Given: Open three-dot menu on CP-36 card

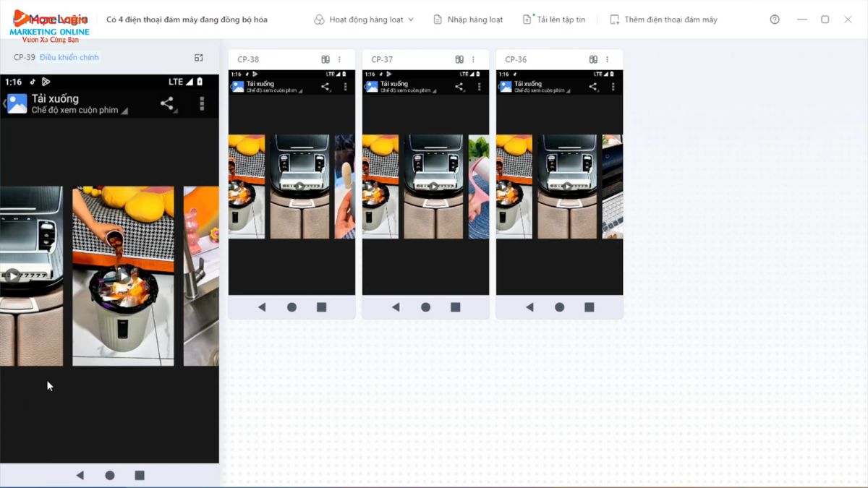Looking at the screenshot, I should (x=608, y=59).
